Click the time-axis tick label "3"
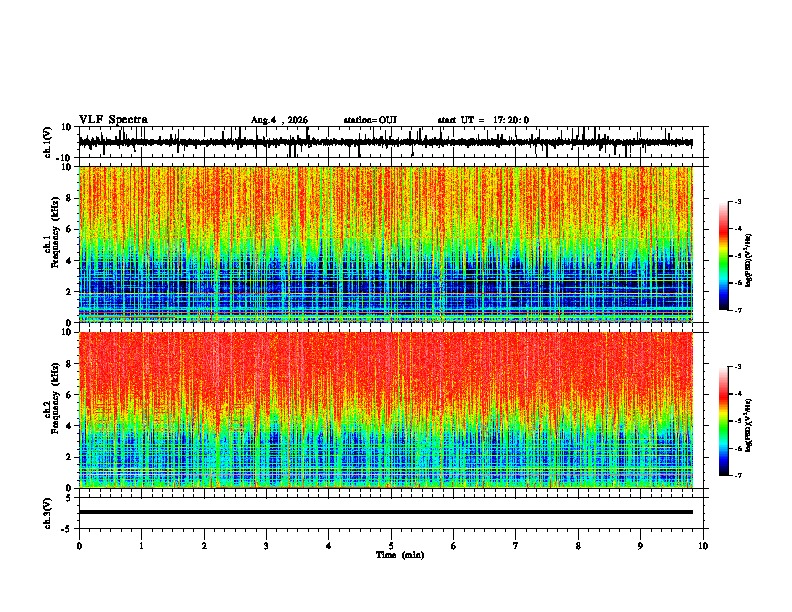This screenshot has width=792, height=612. click(x=266, y=546)
